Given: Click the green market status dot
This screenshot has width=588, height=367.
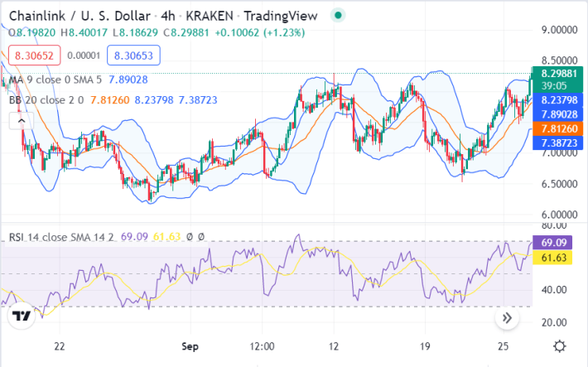Looking at the screenshot, I should click(x=338, y=16).
